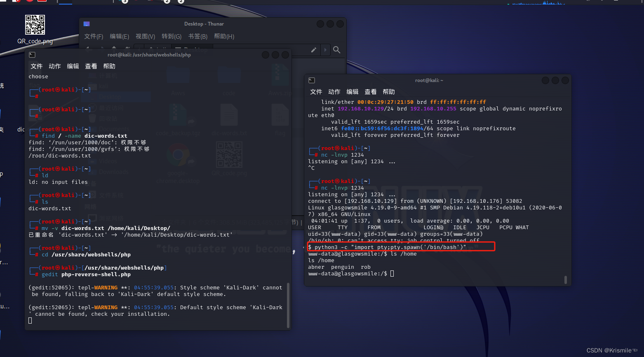The width and height of the screenshot is (644, 357).
Task: Click username 'rob' in terminal output
Action: coord(366,267)
